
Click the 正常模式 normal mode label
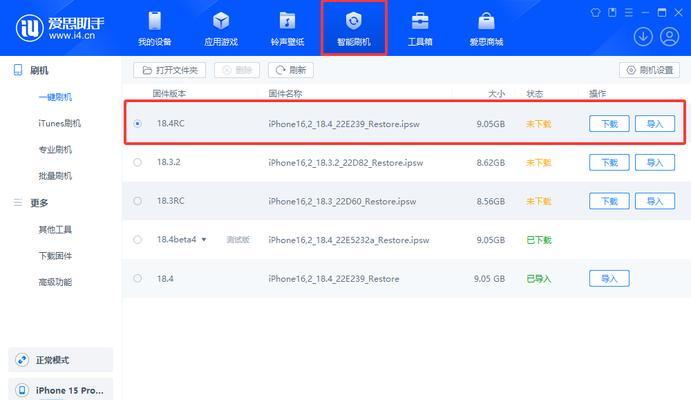(52, 360)
